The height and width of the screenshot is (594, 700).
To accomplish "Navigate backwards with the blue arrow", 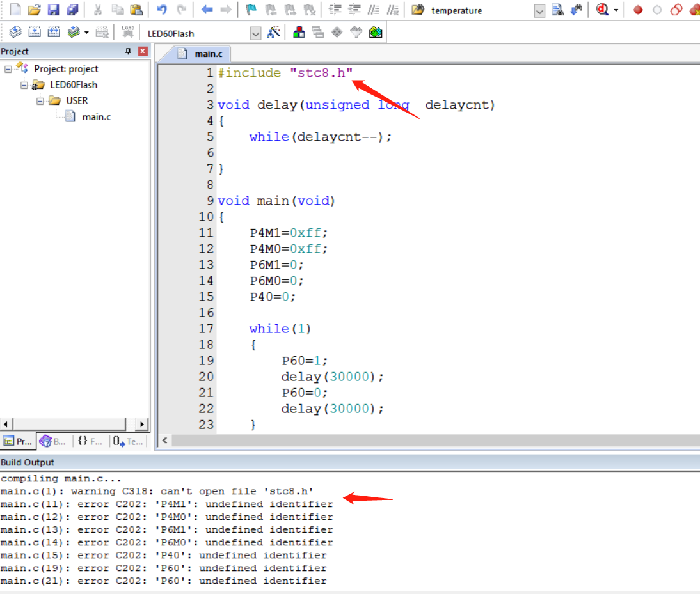I will click(x=207, y=10).
